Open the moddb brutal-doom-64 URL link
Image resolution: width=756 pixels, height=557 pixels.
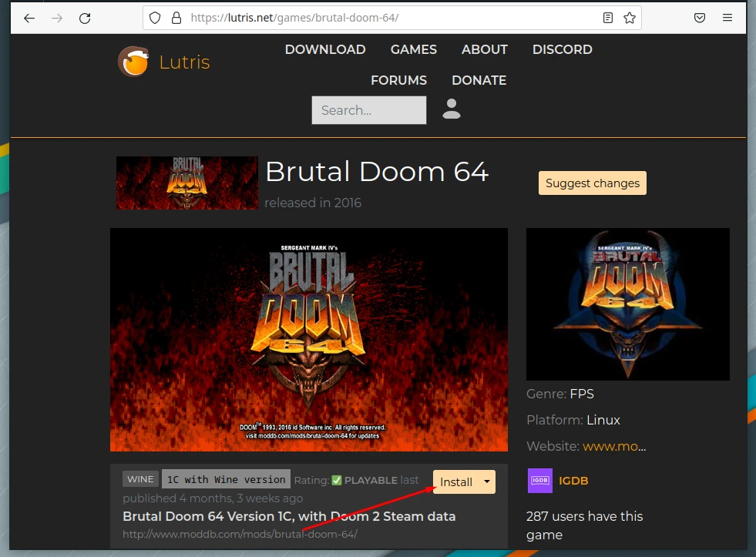pyautogui.click(x=240, y=534)
